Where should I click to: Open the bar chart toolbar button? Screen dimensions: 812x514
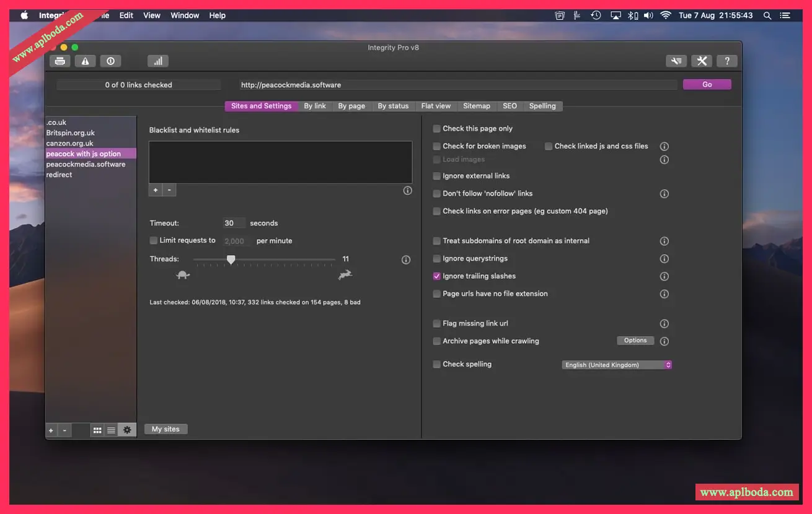158,61
